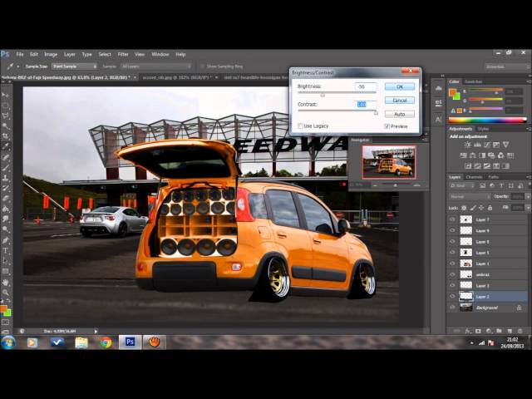The width and height of the screenshot is (532, 399).
Task: Toggle Show Sampling Ring checkbox
Action: [202, 66]
